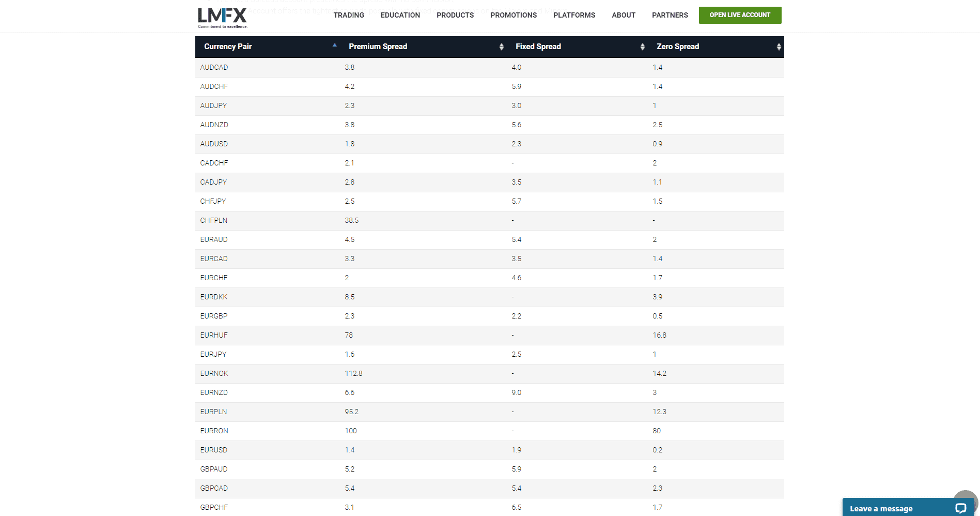The width and height of the screenshot is (980, 516).
Task: Open the PRODUCTS dropdown menu
Action: (x=455, y=15)
